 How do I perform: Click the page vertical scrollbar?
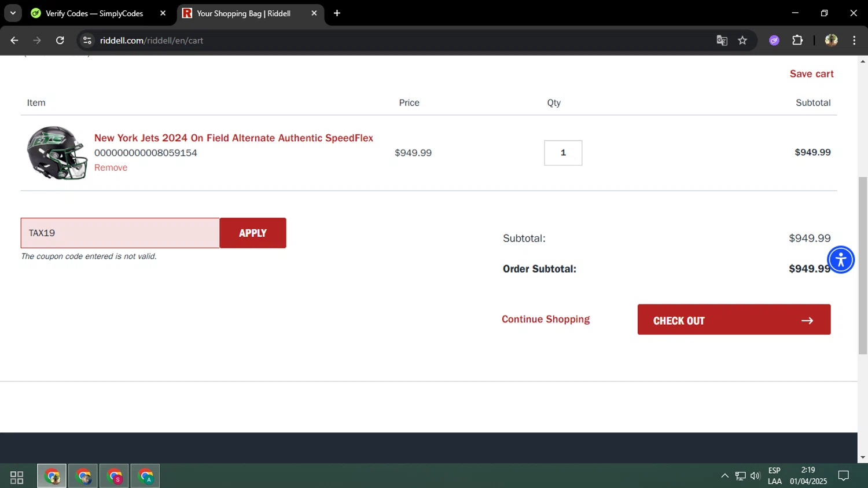tap(863, 265)
